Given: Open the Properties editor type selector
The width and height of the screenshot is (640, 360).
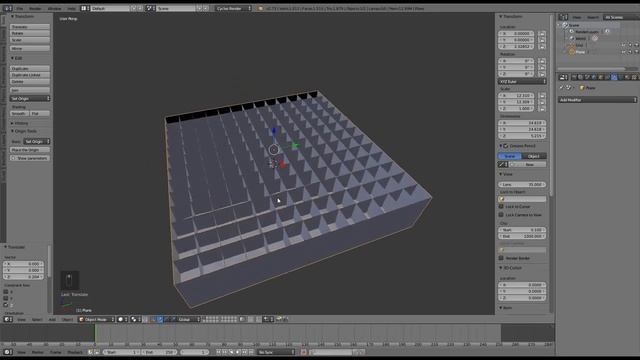Looking at the screenshot, I should [x=563, y=78].
